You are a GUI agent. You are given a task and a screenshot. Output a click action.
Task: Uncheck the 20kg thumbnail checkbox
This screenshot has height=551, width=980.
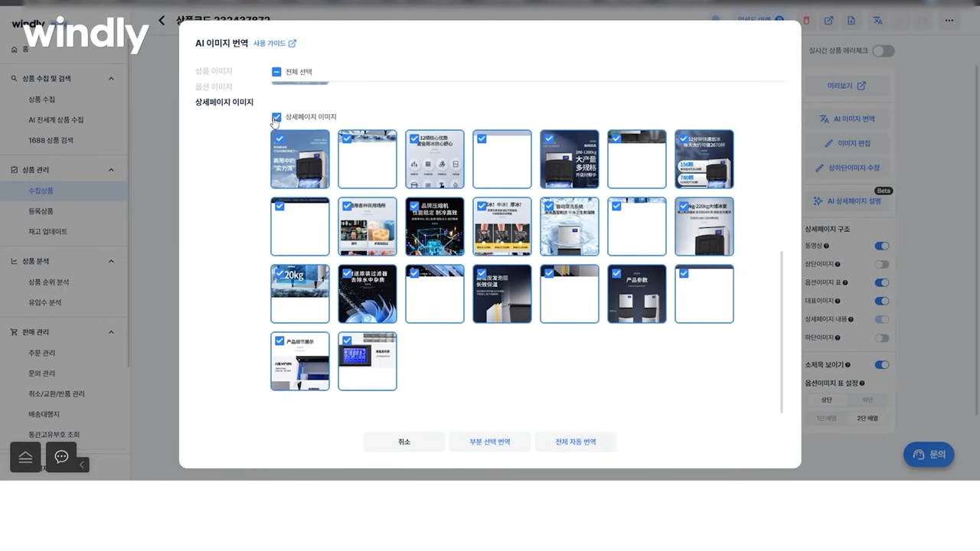[x=279, y=273]
